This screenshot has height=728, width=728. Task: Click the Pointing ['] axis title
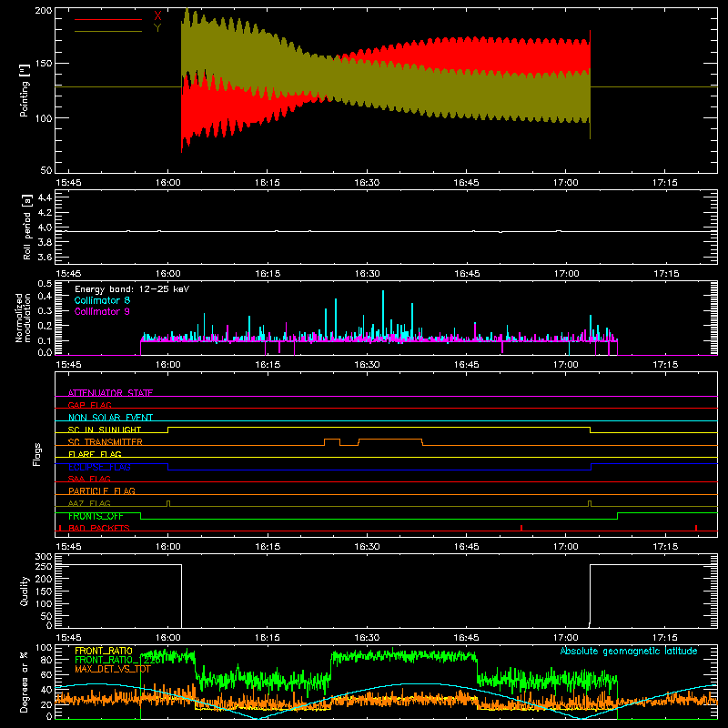coord(25,90)
